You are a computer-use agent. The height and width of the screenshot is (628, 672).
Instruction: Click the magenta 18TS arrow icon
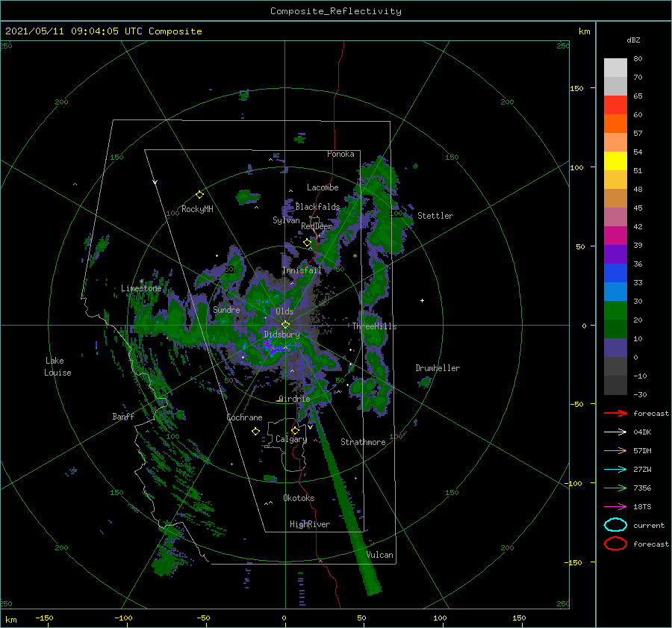(x=615, y=507)
